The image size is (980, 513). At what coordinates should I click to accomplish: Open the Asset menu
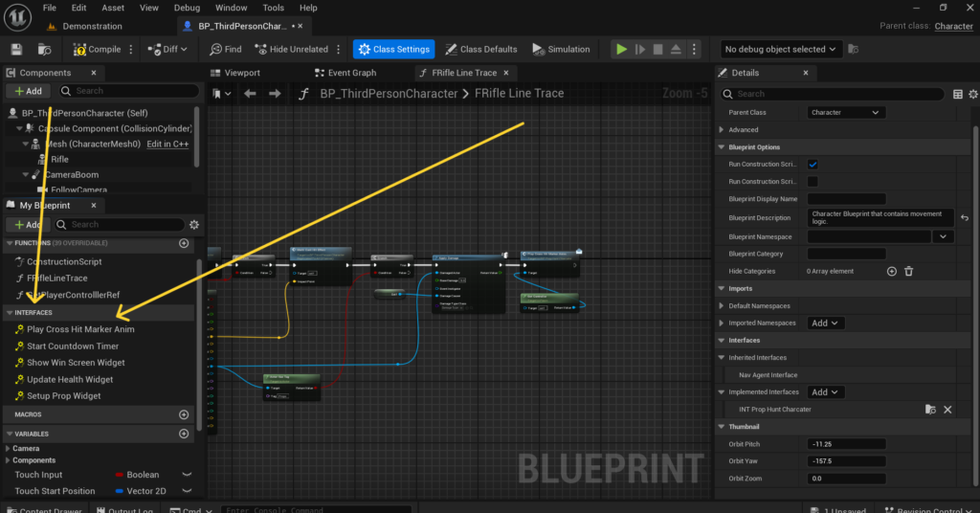coord(113,8)
